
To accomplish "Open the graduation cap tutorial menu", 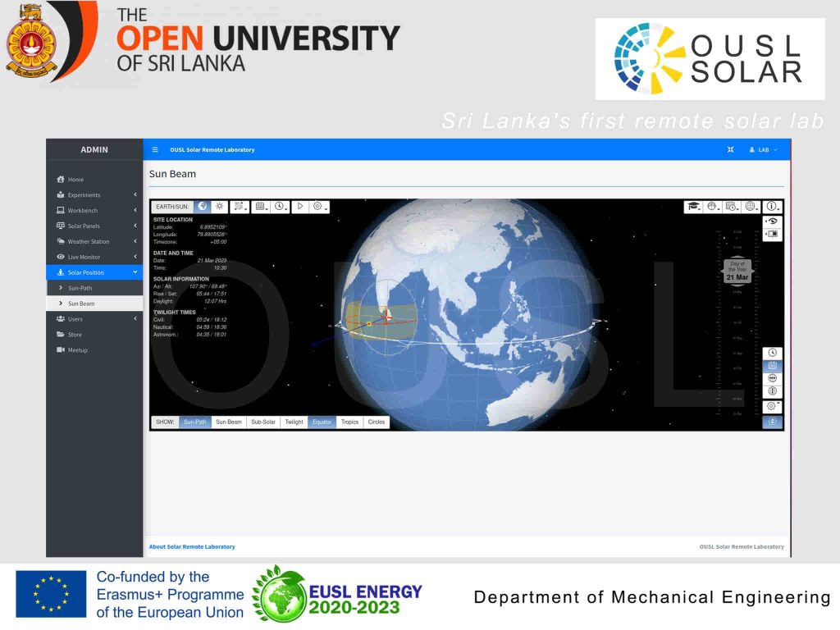I will [694, 206].
